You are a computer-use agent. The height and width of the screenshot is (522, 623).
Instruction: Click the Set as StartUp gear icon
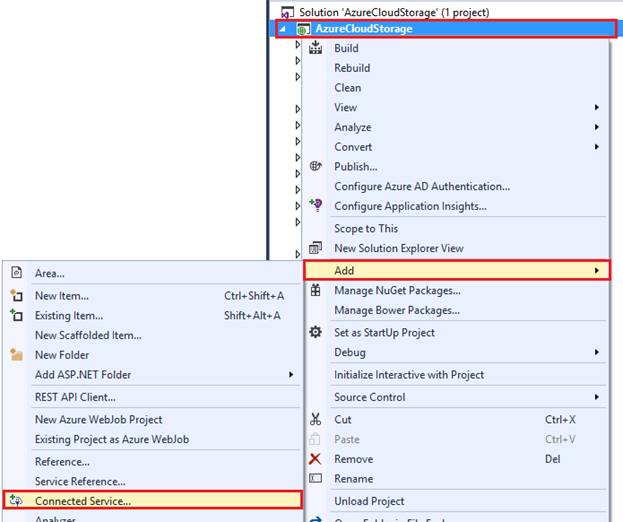coord(315,332)
